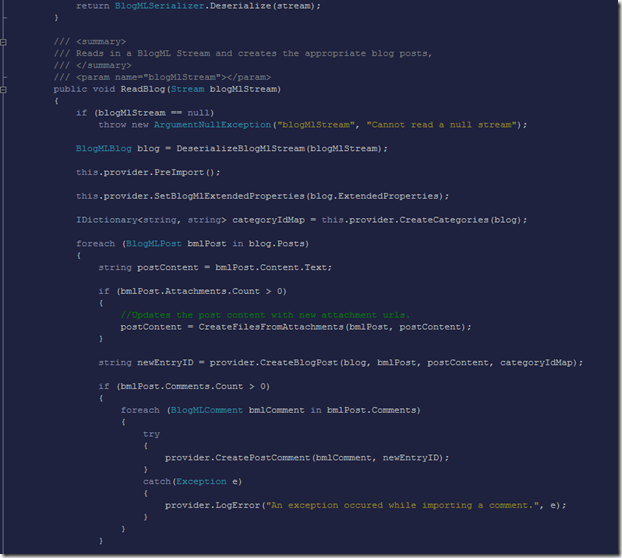The image size is (622, 558).
Task: Click the SetBlogMlExtendedProperties method call
Action: pyautogui.click(x=229, y=196)
